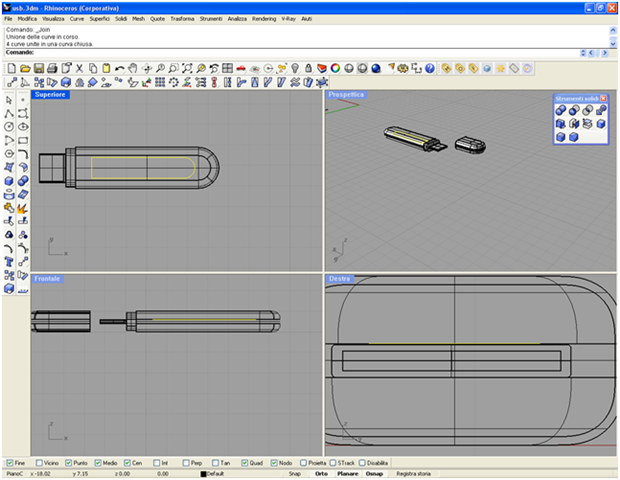620x480 pixels.
Task: Cut selection with the scissors icon
Action: coord(79,68)
